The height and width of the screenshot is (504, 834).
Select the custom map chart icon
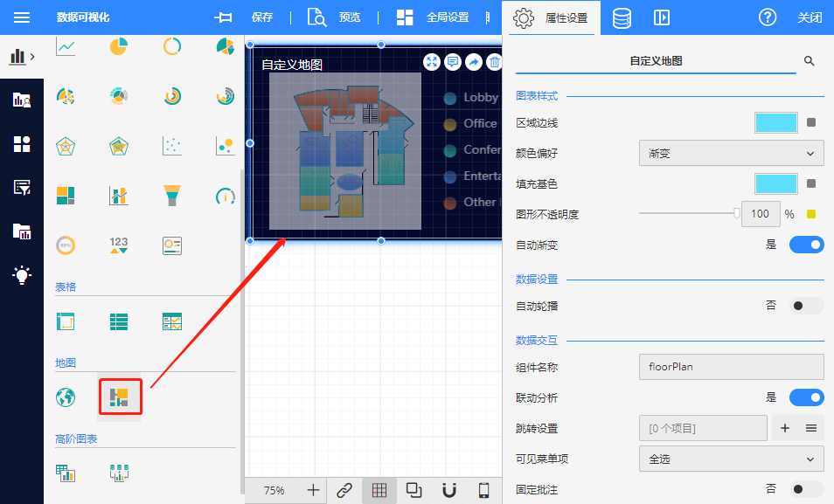click(119, 398)
